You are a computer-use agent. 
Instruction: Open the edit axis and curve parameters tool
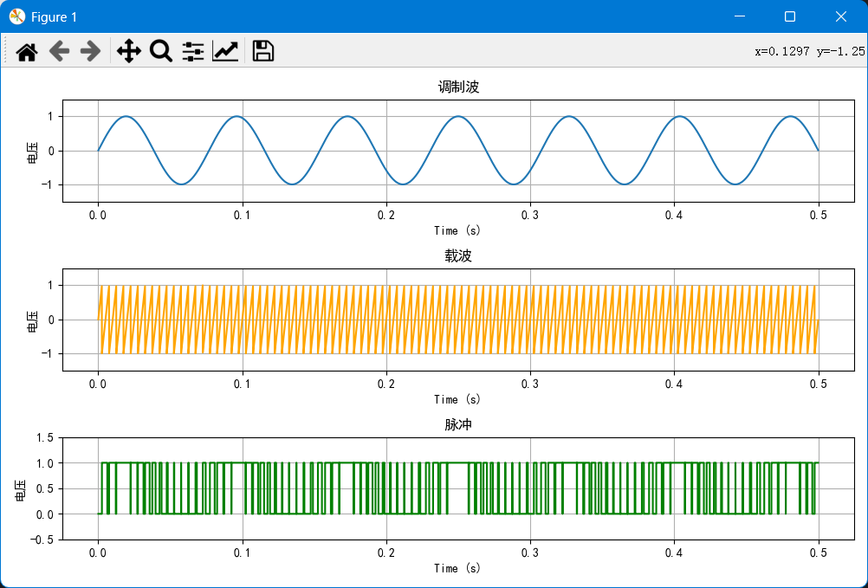225,51
